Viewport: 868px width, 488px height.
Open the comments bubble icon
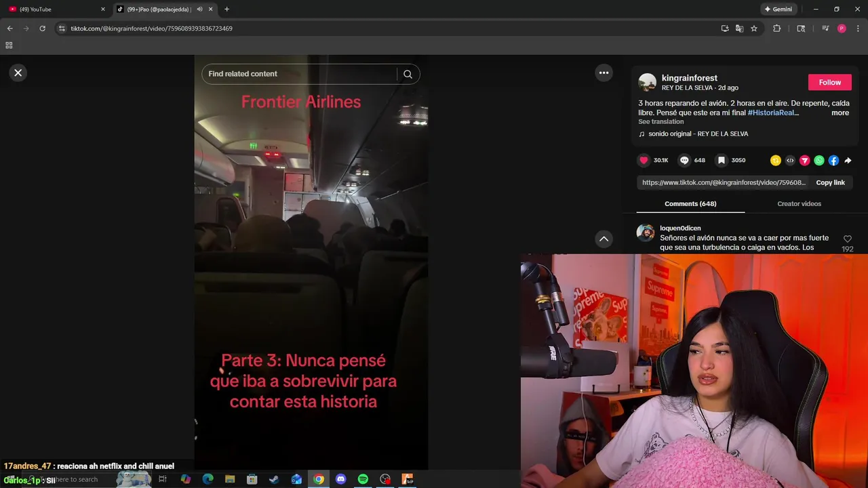684,160
